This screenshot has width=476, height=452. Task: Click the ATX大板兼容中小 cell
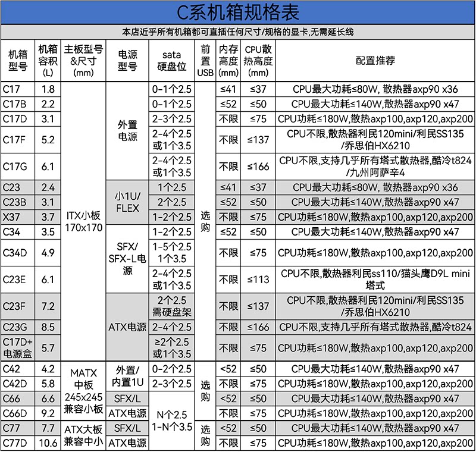coord(83,435)
